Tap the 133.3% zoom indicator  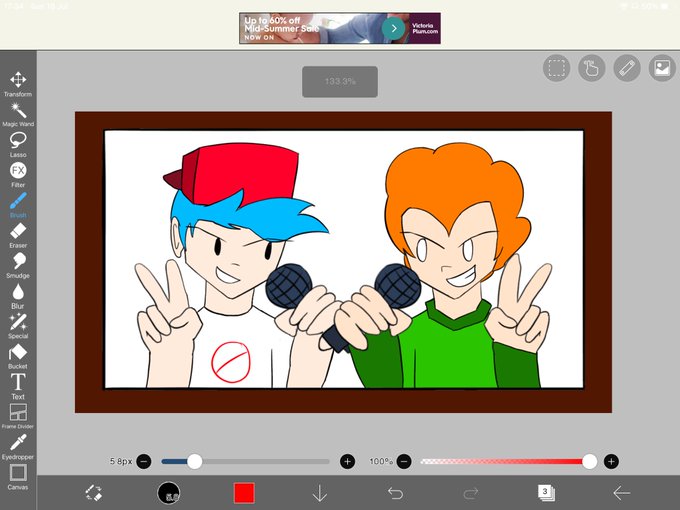(x=340, y=82)
